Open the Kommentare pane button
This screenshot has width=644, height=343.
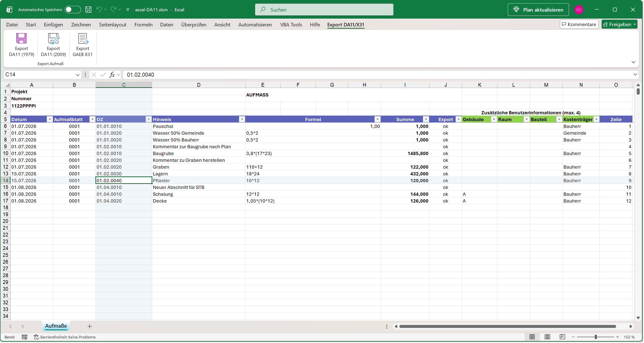point(579,24)
